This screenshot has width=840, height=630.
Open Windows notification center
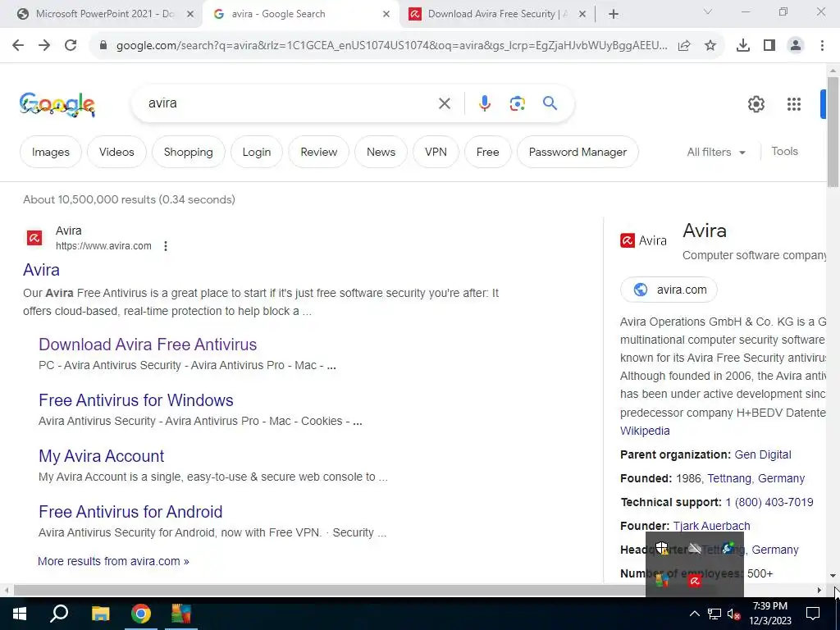point(813,614)
